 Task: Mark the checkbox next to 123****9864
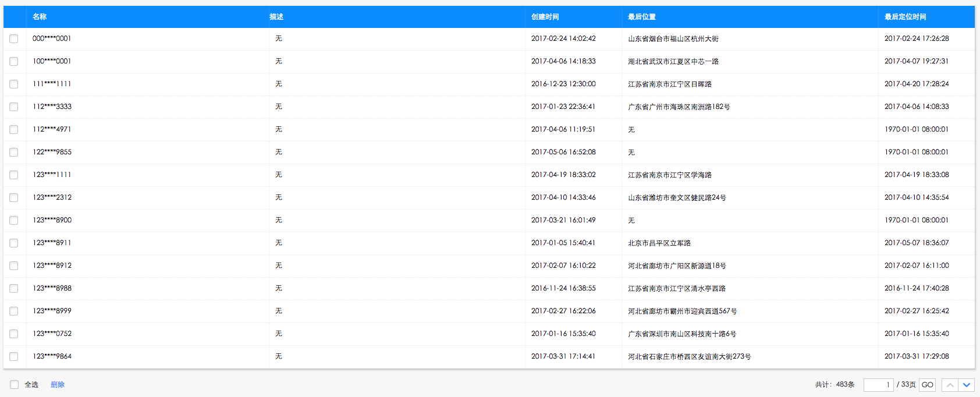[x=14, y=357]
